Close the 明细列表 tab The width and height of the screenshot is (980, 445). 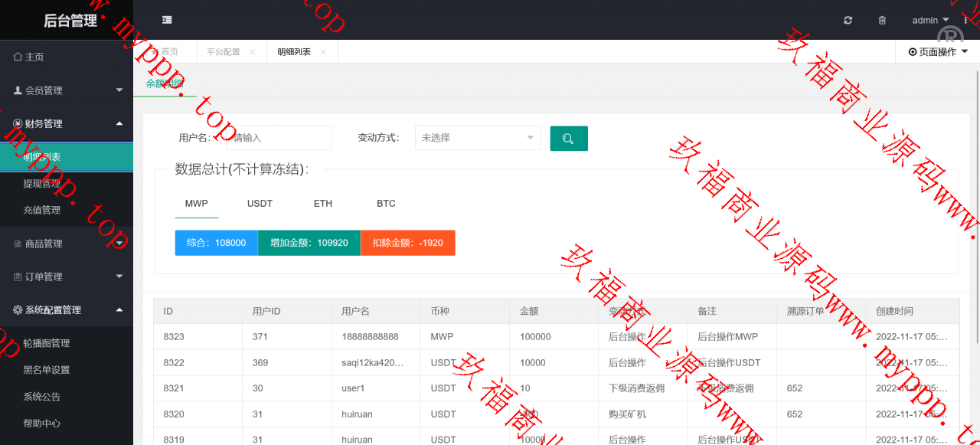coord(323,52)
